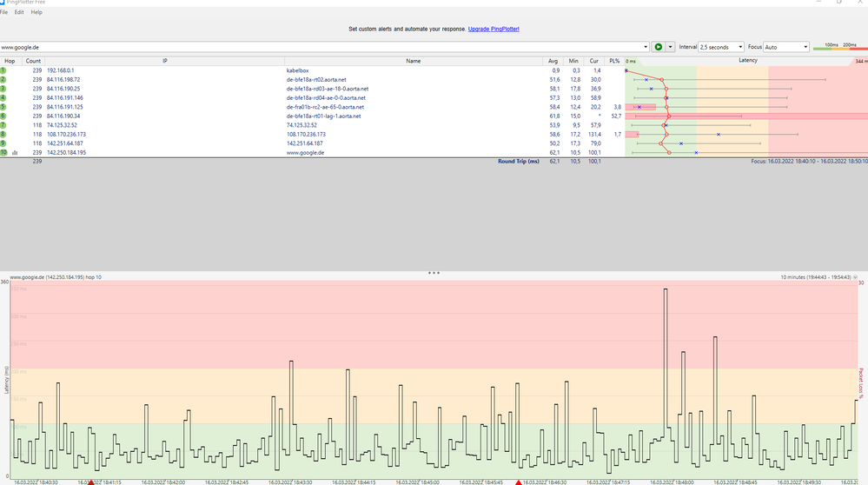
Task: Select hop 10 green status circle
Action: coord(3,152)
